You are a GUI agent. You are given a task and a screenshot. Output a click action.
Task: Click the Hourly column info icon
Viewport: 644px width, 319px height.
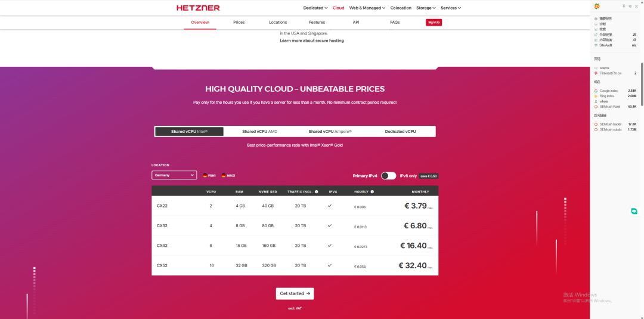point(372,192)
